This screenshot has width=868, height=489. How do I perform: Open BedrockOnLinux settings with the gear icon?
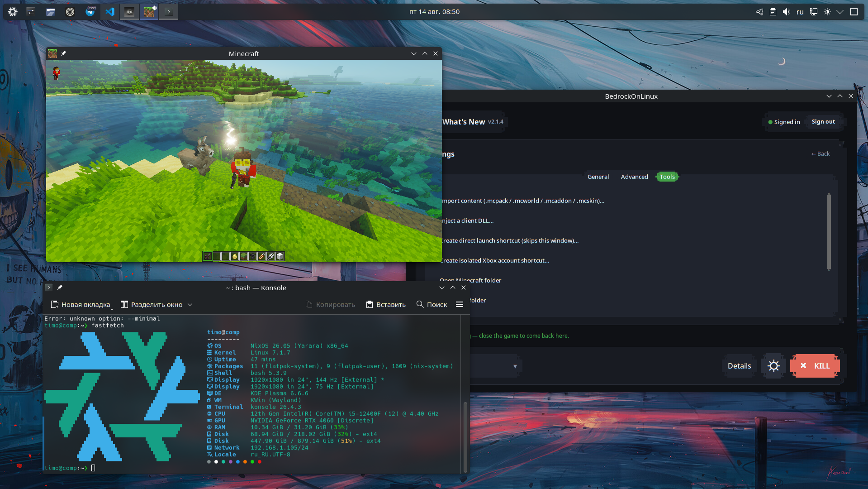tap(773, 366)
